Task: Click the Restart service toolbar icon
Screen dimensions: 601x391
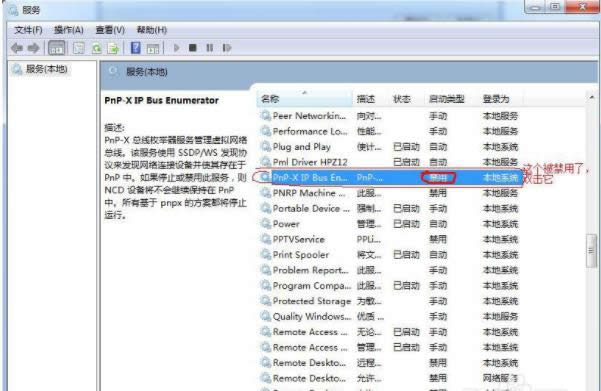Action: (x=227, y=48)
